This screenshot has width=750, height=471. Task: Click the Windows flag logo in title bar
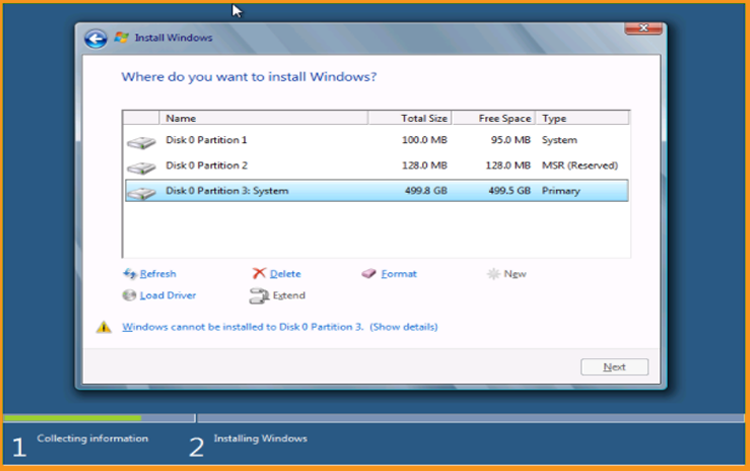click(121, 37)
